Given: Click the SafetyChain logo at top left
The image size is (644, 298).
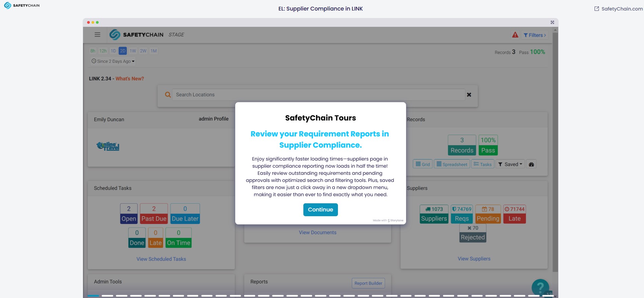Looking at the screenshot, I should 22,5.
